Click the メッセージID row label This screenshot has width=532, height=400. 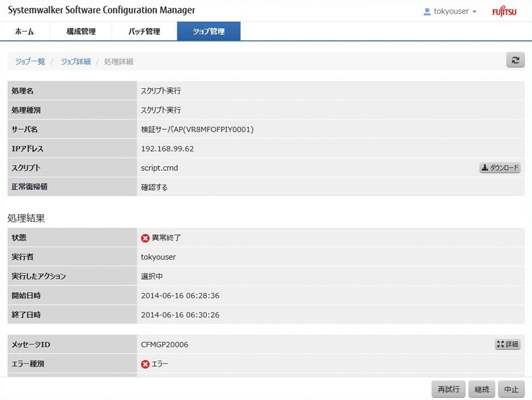point(31,344)
